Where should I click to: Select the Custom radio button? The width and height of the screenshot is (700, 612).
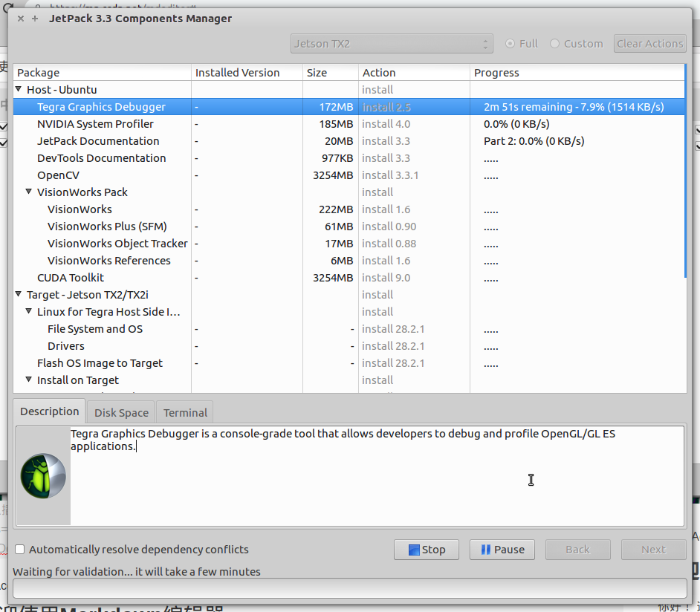pyautogui.click(x=554, y=44)
